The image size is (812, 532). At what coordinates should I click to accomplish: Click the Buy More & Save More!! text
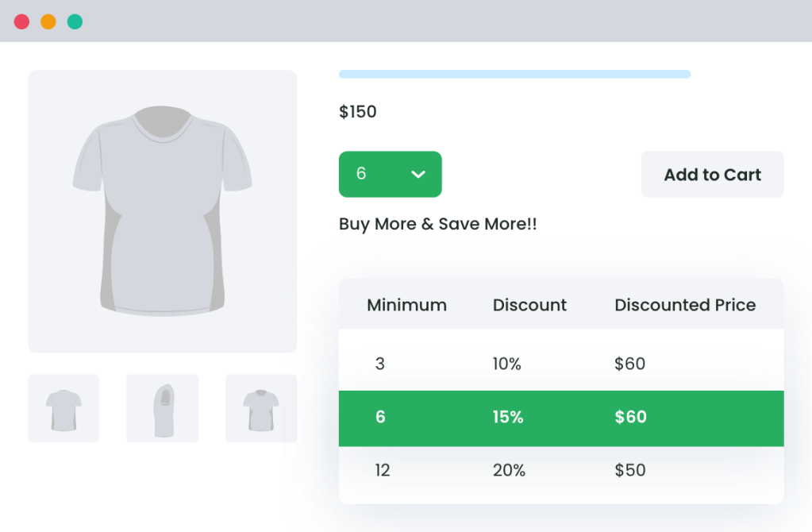[437, 224]
